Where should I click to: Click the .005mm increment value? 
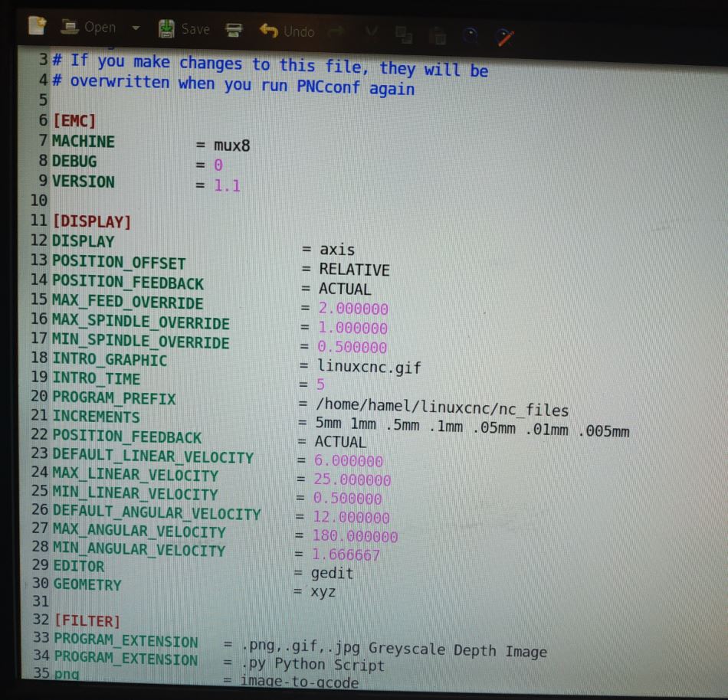[604, 431]
